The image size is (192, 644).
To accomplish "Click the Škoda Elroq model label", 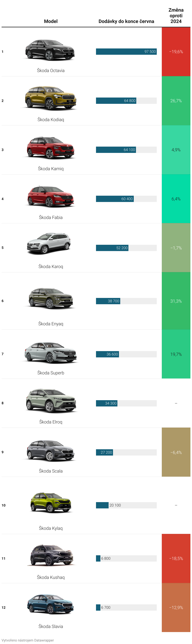I will 51,422.
